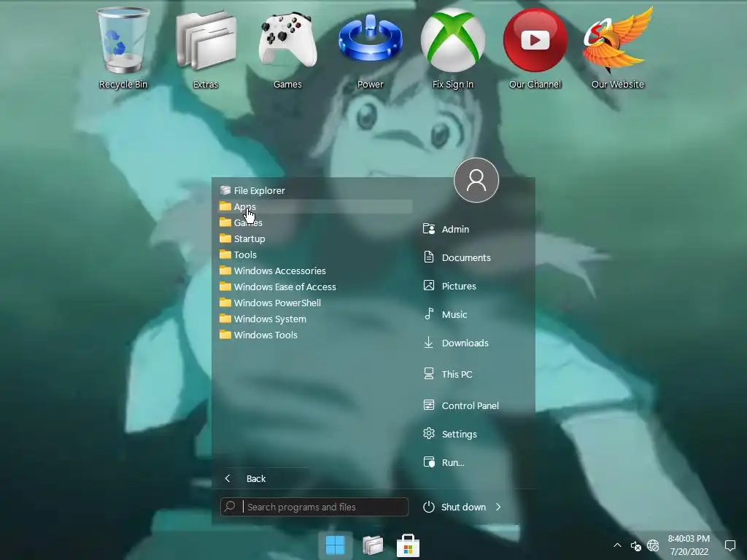Open the file explorer taskbar icon
The height and width of the screenshot is (560, 747).
[x=373, y=545]
